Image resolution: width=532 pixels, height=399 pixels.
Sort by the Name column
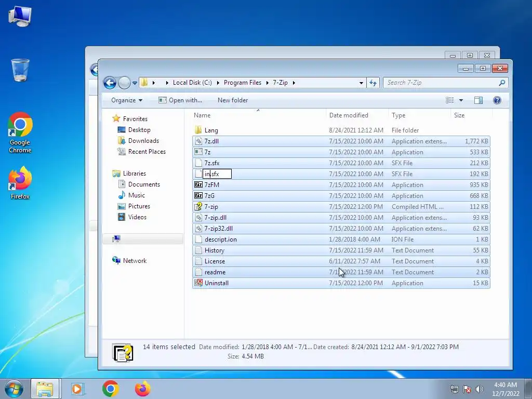click(202, 115)
